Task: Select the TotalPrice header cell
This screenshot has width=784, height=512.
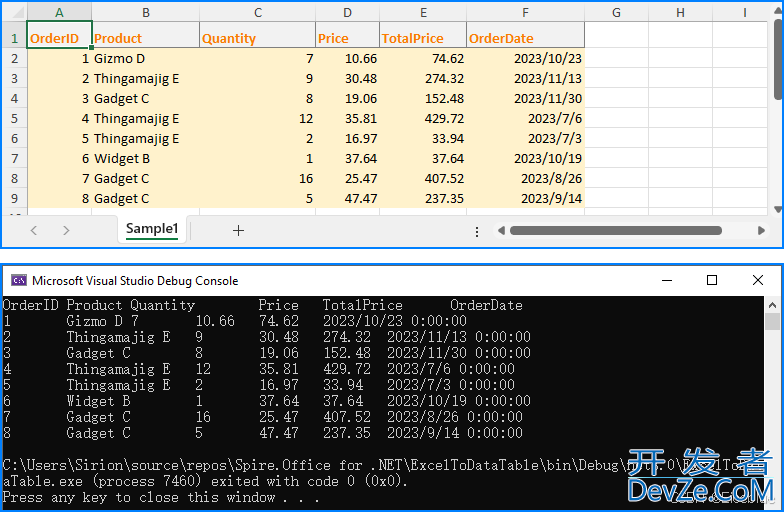Action: [x=423, y=38]
